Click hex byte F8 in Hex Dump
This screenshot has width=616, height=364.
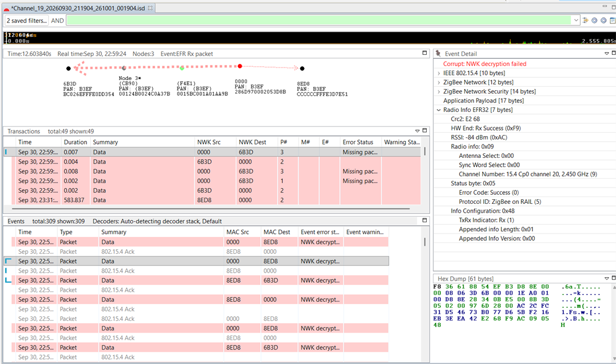[x=437, y=287]
